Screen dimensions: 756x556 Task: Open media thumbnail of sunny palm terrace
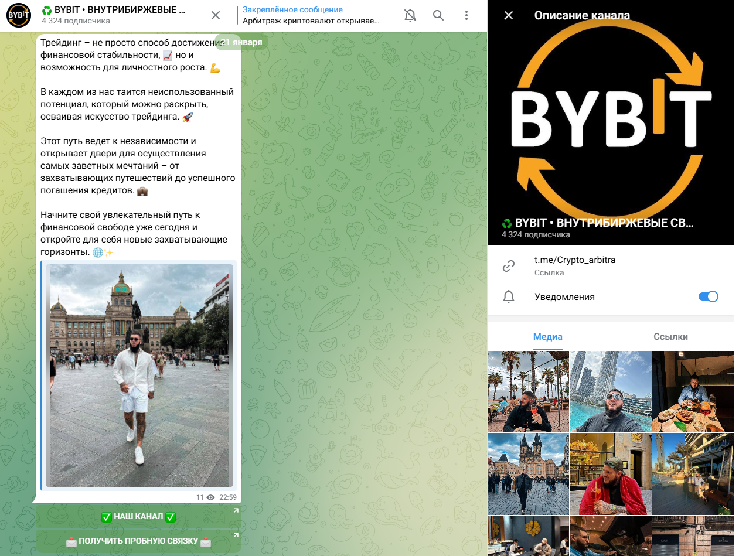point(693,474)
